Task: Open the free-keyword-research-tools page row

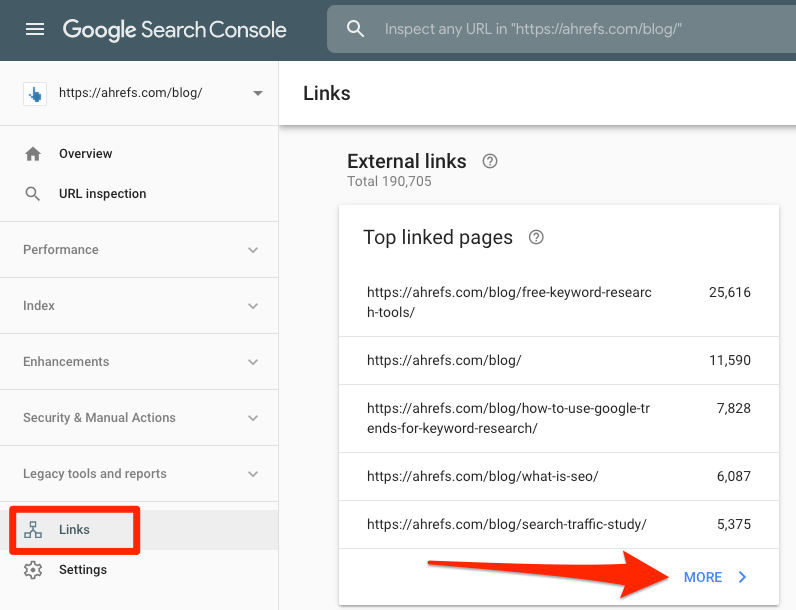Action: tap(509, 302)
